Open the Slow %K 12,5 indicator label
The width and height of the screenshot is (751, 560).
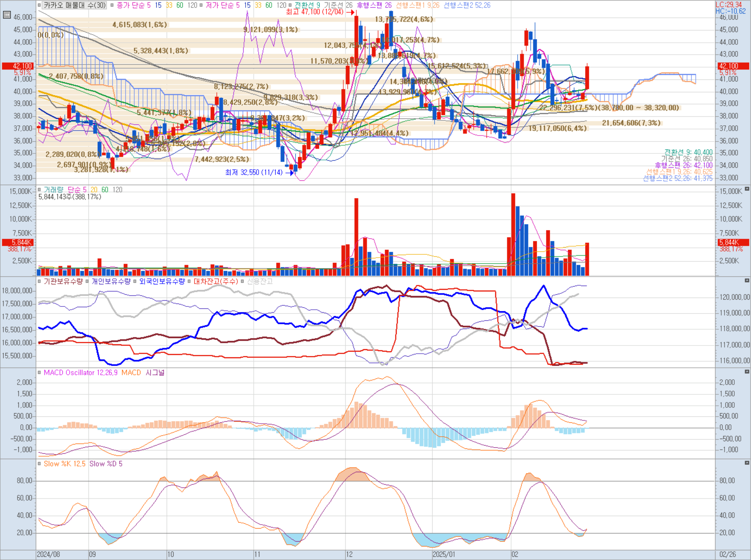(64, 464)
